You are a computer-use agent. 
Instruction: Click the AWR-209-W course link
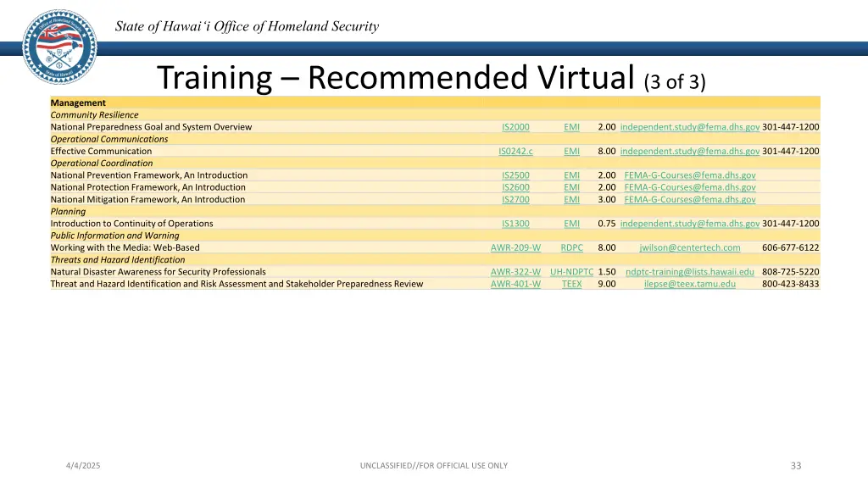pos(515,248)
